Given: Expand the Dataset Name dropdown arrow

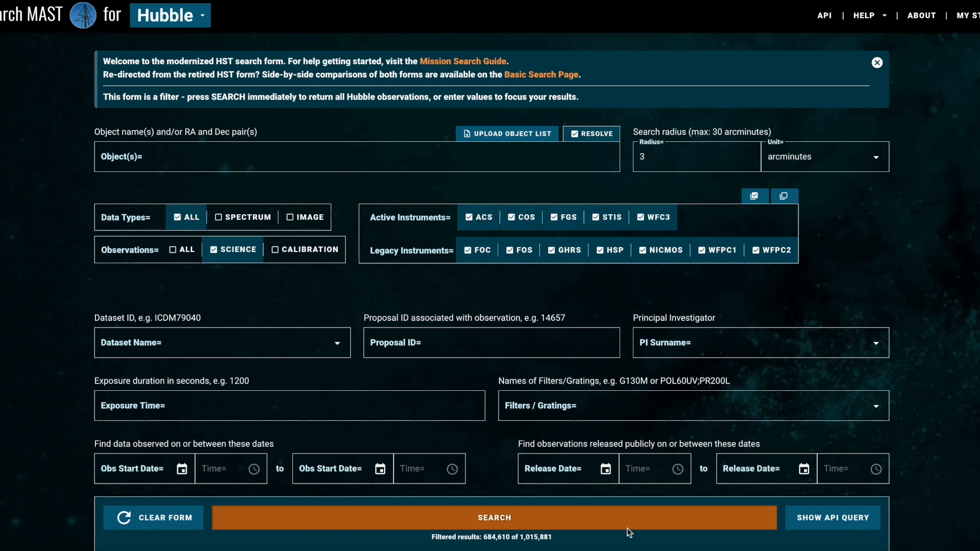Looking at the screenshot, I should click(x=337, y=343).
